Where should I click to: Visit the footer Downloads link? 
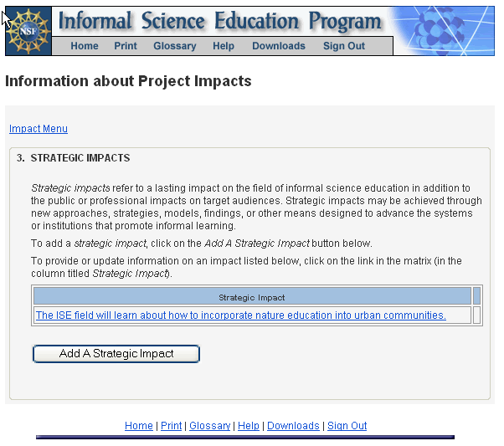[x=293, y=426]
